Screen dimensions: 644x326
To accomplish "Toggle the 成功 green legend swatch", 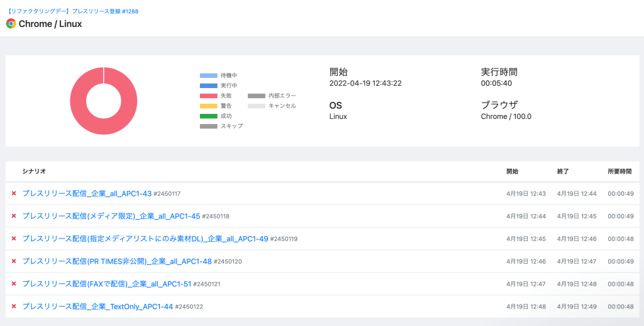I will tap(208, 116).
